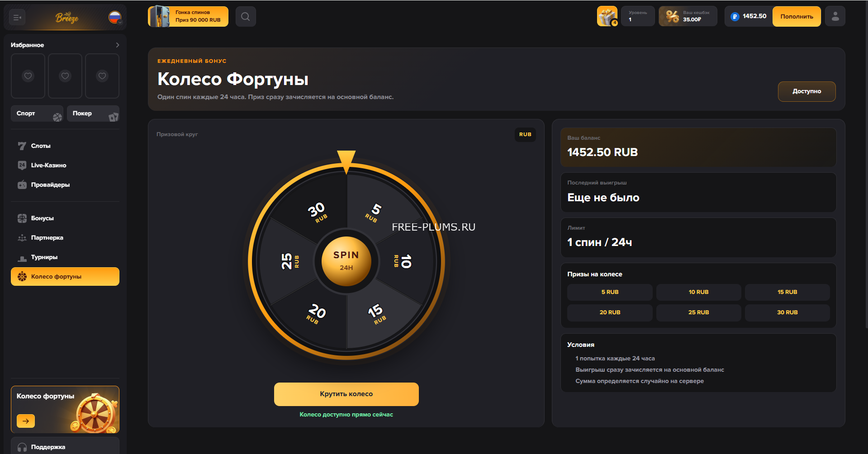Go to Live-Казино section
Viewport: 868px width, 454px height.
pos(48,166)
